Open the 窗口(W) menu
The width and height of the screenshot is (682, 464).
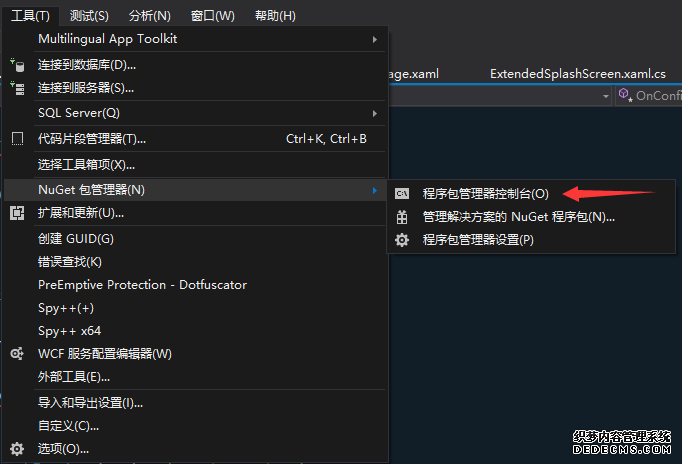[212, 15]
